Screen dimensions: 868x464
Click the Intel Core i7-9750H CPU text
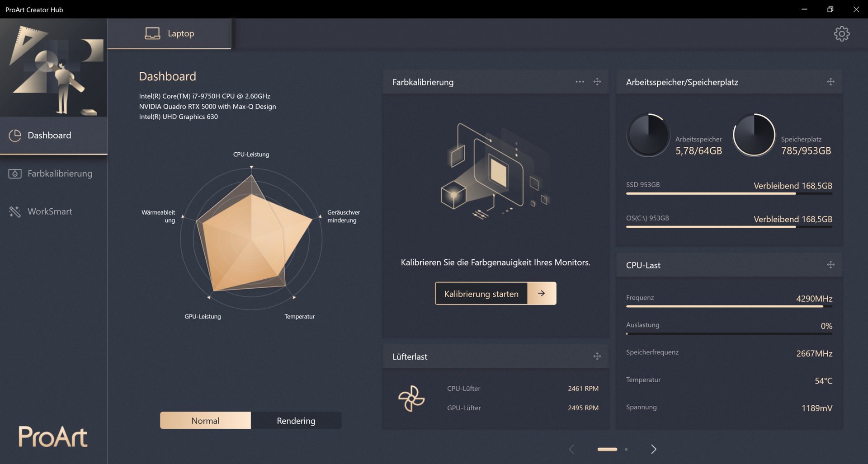coord(204,96)
